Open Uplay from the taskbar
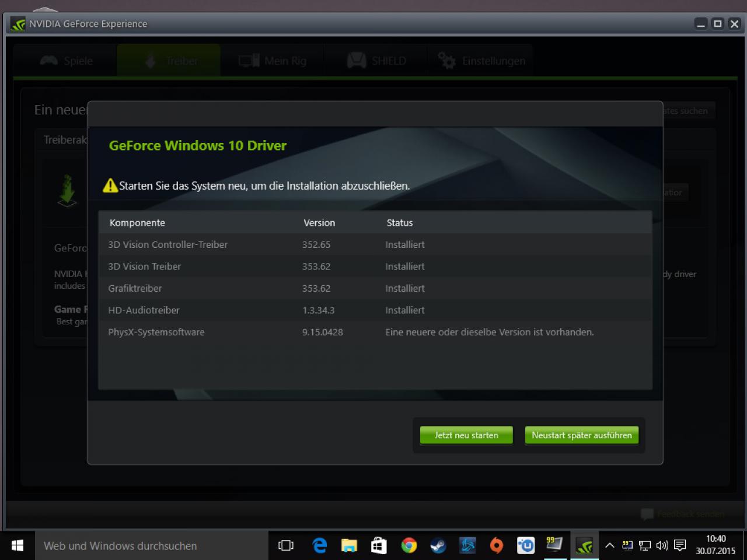Viewport: 747px width, 560px height. click(526, 546)
